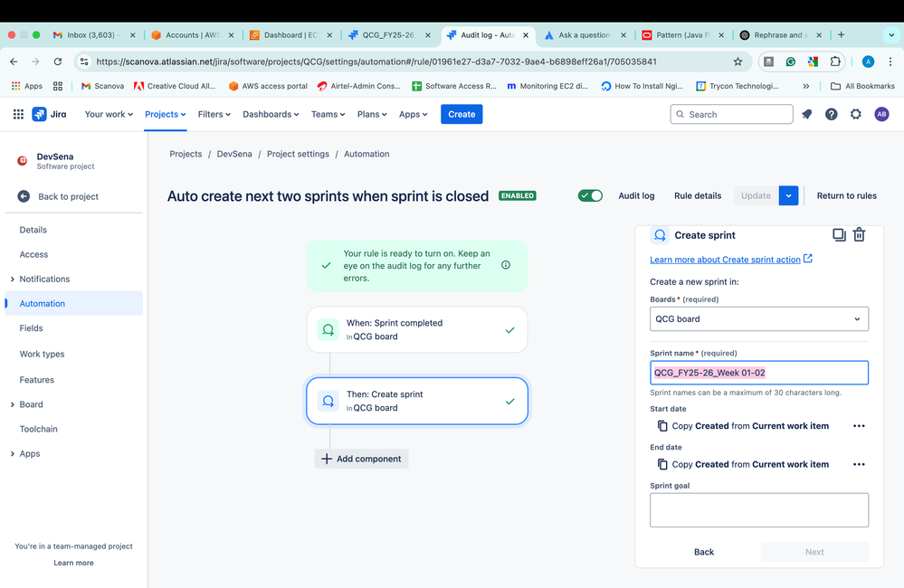Open Learn more about Create sprint action link
904x588 pixels.
(731, 260)
